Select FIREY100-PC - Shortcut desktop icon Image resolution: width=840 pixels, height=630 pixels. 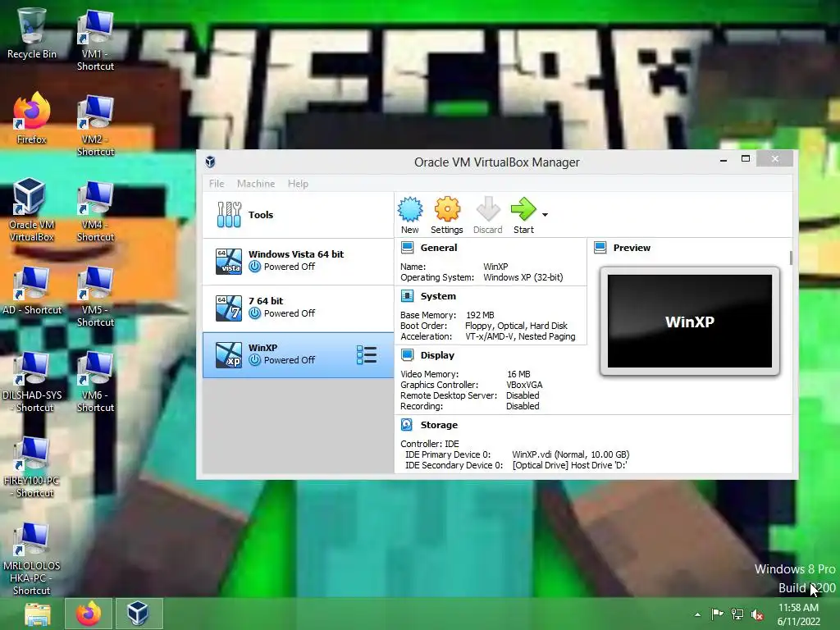(x=32, y=467)
